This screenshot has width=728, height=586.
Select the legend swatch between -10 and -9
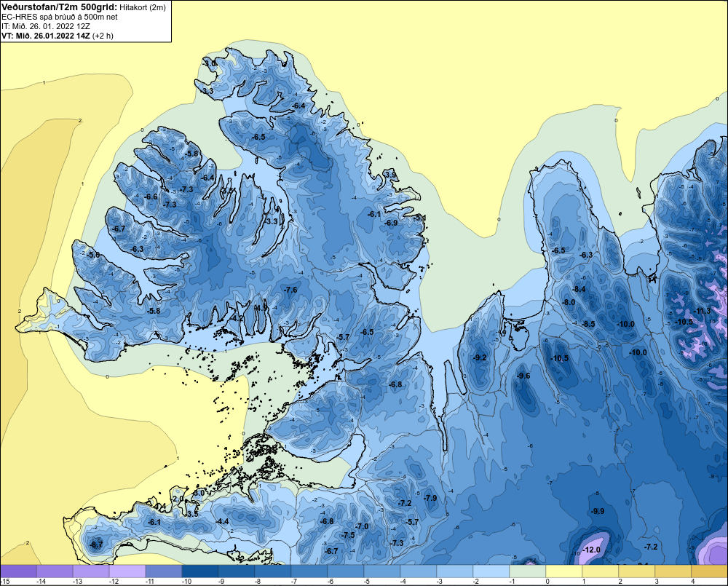[201, 571]
